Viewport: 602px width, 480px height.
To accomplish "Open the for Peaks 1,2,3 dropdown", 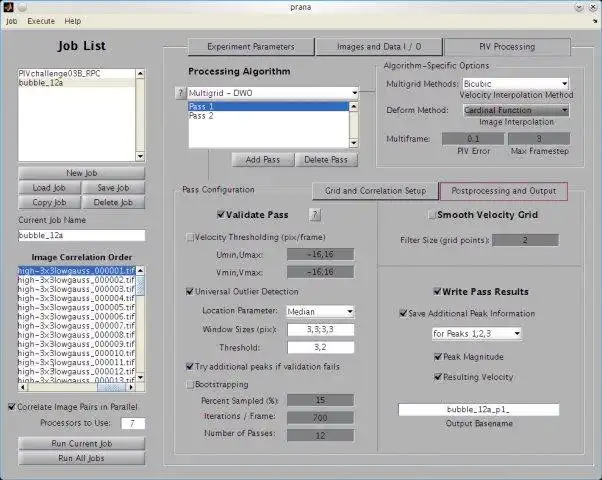I will pyautogui.click(x=476, y=333).
